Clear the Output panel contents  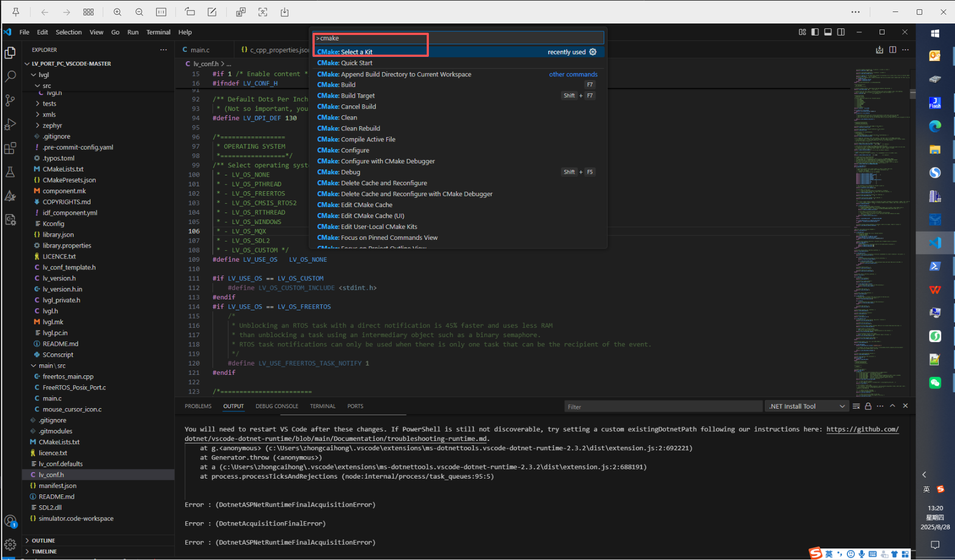[x=856, y=406]
